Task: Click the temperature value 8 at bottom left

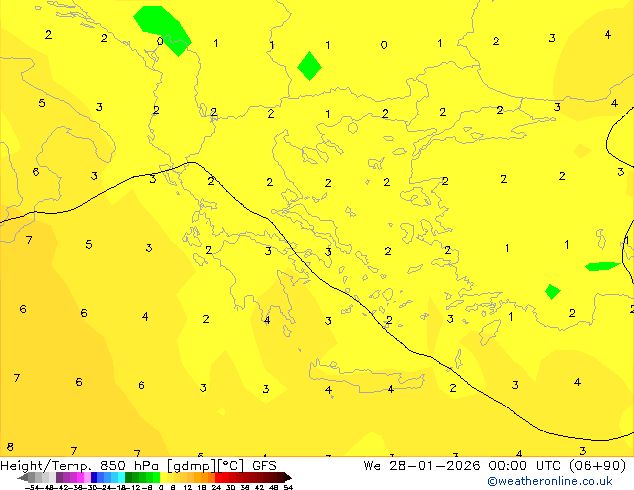Action: [10, 447]
